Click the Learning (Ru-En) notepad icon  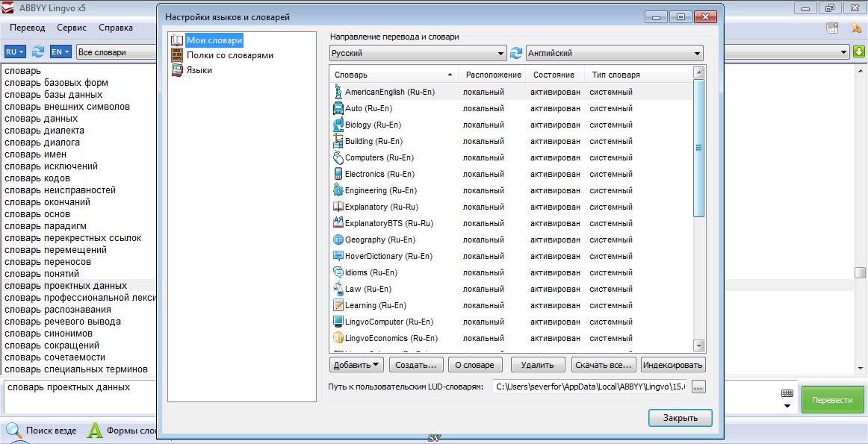338,305
